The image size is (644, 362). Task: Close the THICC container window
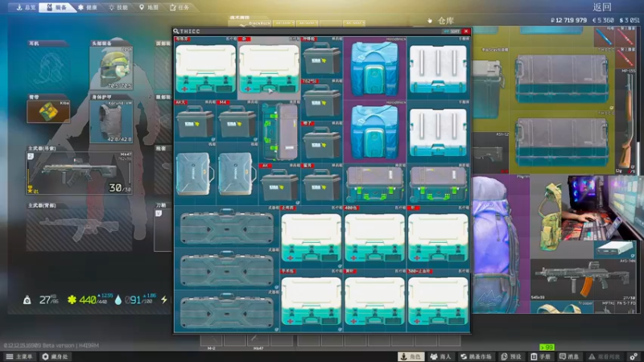click(x=466, y=31)
